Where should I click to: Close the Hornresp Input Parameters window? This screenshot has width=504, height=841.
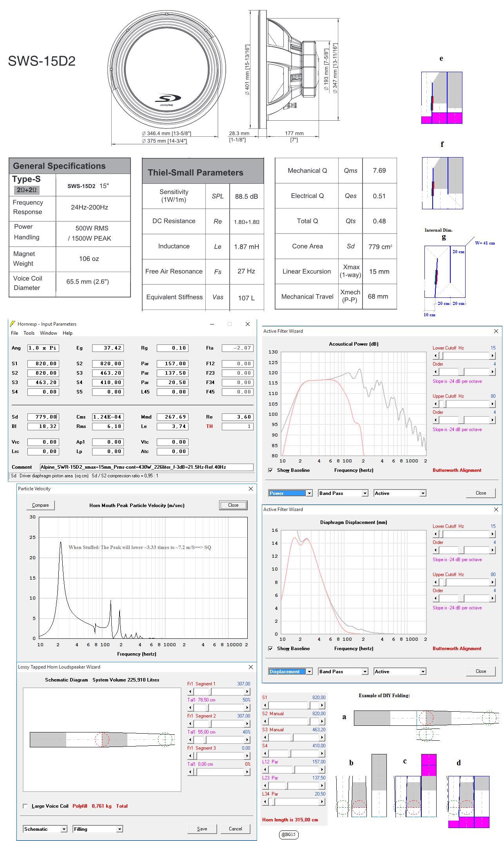[247, 324]
